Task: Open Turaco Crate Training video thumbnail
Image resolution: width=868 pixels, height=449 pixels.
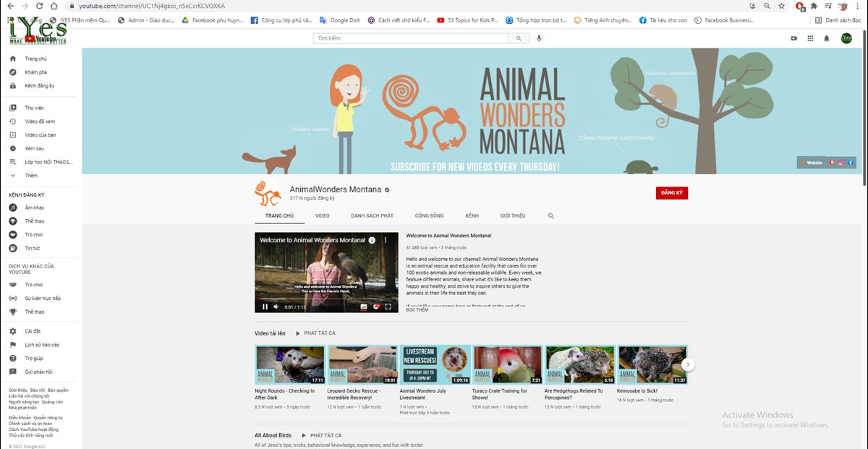Action: [507, 364]
